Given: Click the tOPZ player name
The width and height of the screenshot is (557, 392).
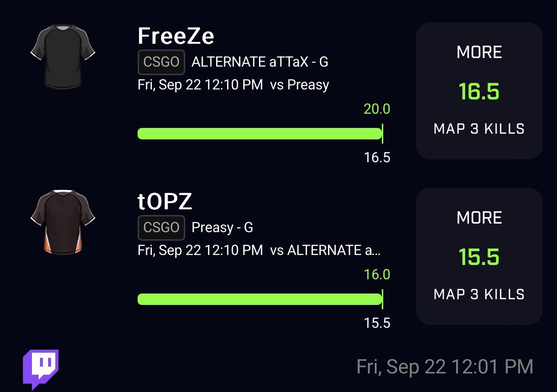Looking at the screenshot, I should 165,201.
